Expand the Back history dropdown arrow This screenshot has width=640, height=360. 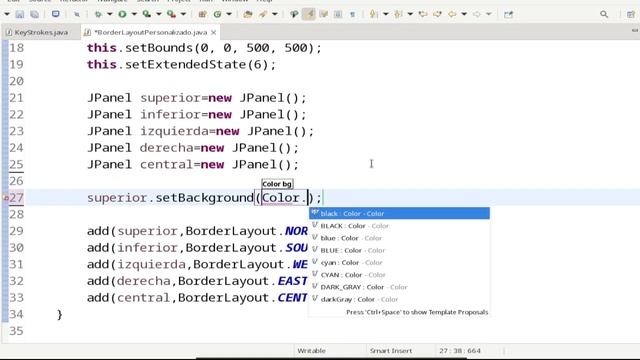click(x=464, y=14)
